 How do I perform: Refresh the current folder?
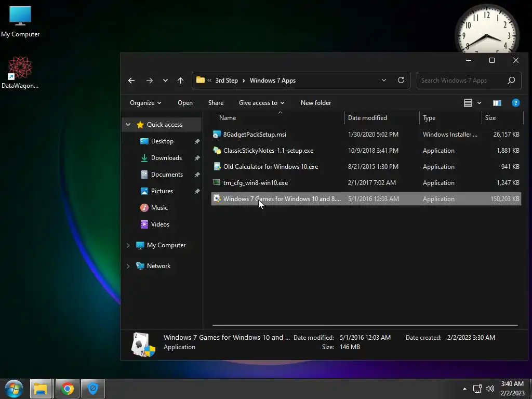point(401,81)
